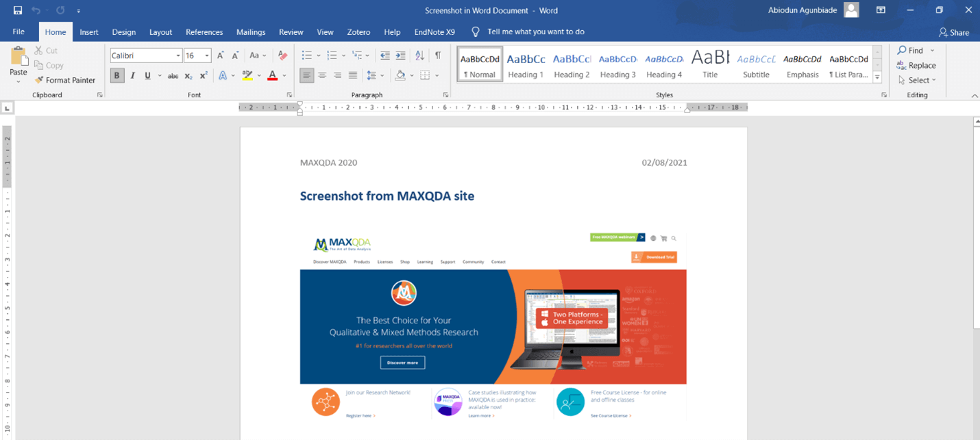Increase paragraph indent
980x440 pixels.
(400, 56)
